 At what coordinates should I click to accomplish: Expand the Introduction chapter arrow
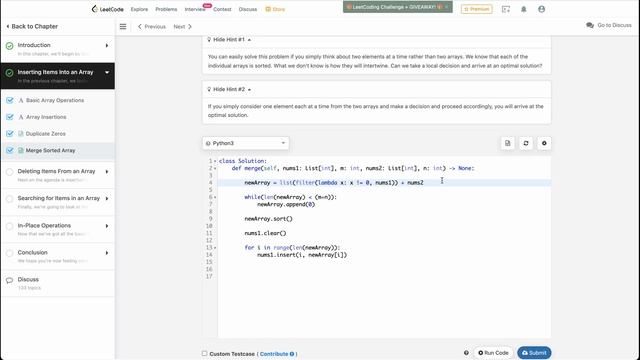(x=107, y=45)
